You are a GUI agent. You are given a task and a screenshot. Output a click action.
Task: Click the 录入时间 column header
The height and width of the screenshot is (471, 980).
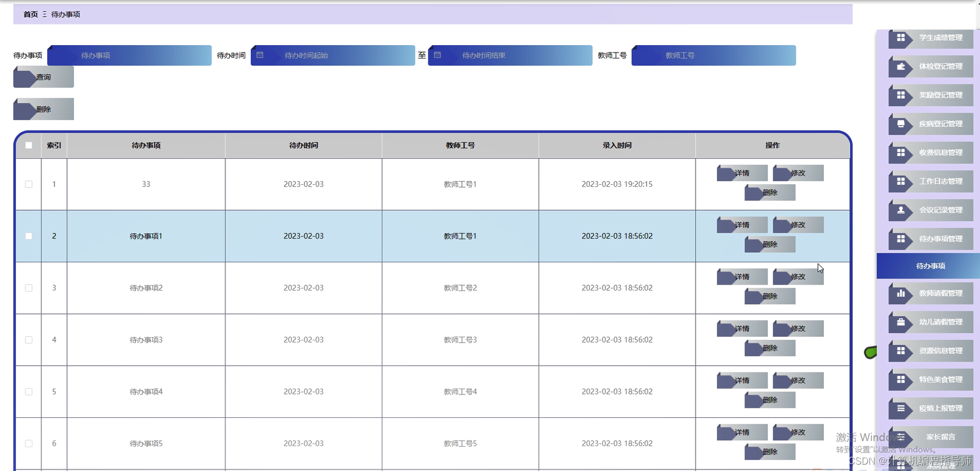pyautogui.click(x=617, y=145)
